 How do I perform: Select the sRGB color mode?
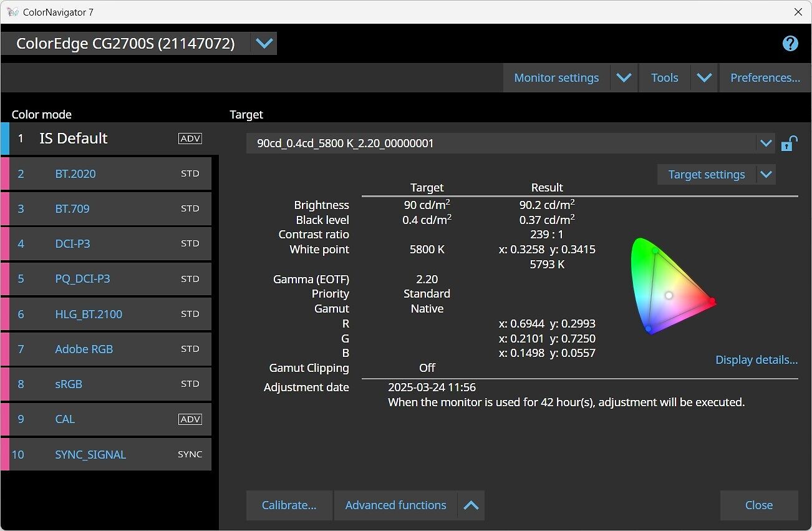point(107,384)
